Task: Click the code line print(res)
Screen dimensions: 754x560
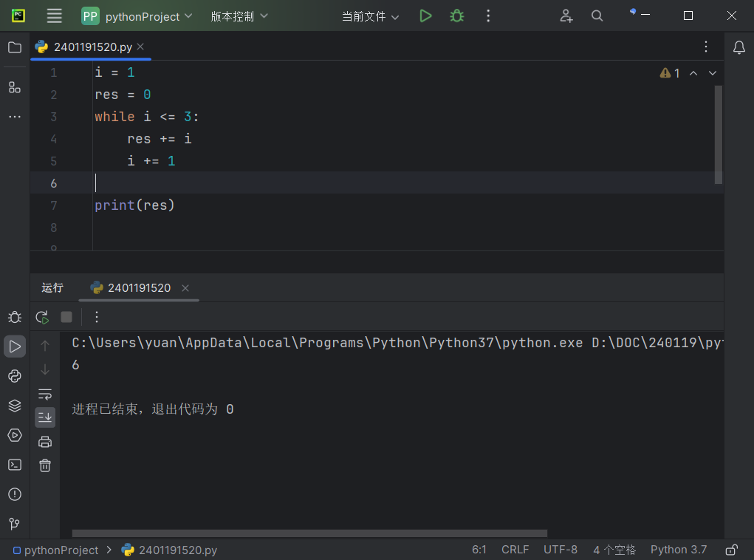Action: pos(134,205)
